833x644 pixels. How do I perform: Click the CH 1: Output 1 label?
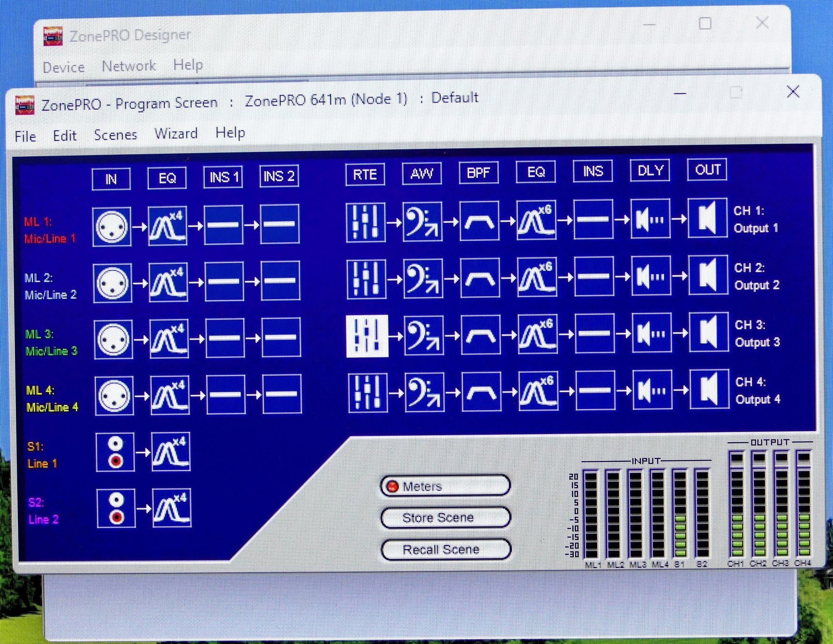(756, 219)
